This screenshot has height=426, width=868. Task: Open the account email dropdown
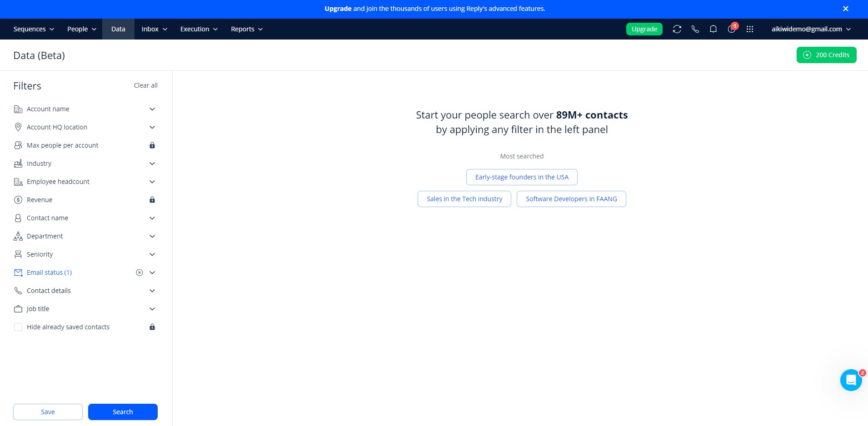tap(811, 29)
